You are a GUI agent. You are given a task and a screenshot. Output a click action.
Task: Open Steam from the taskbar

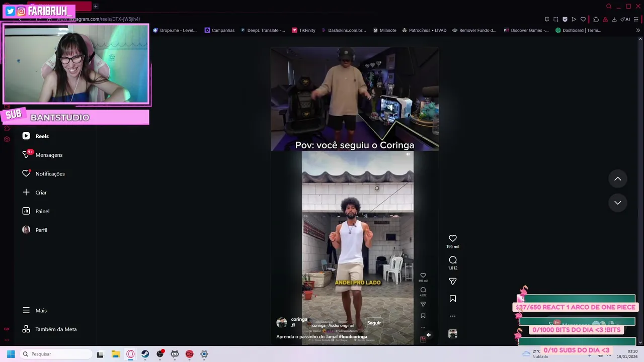(145, 354)
